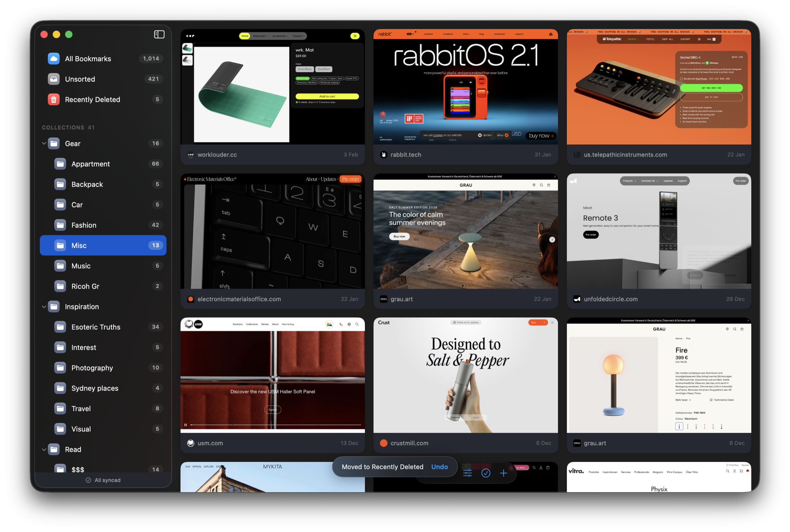Click the rabbit.tech favicon

384,155
